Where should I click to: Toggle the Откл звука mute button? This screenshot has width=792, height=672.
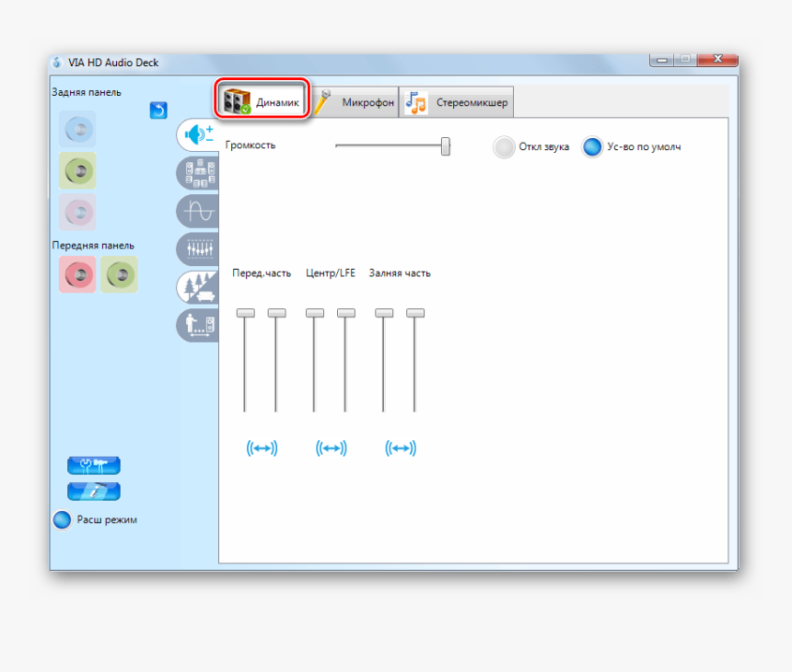(504, 147)
